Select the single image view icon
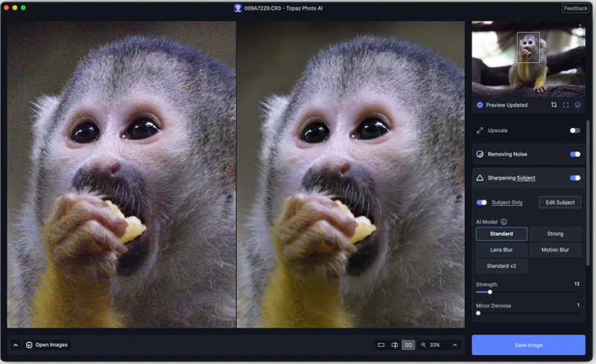 (381, 345)
